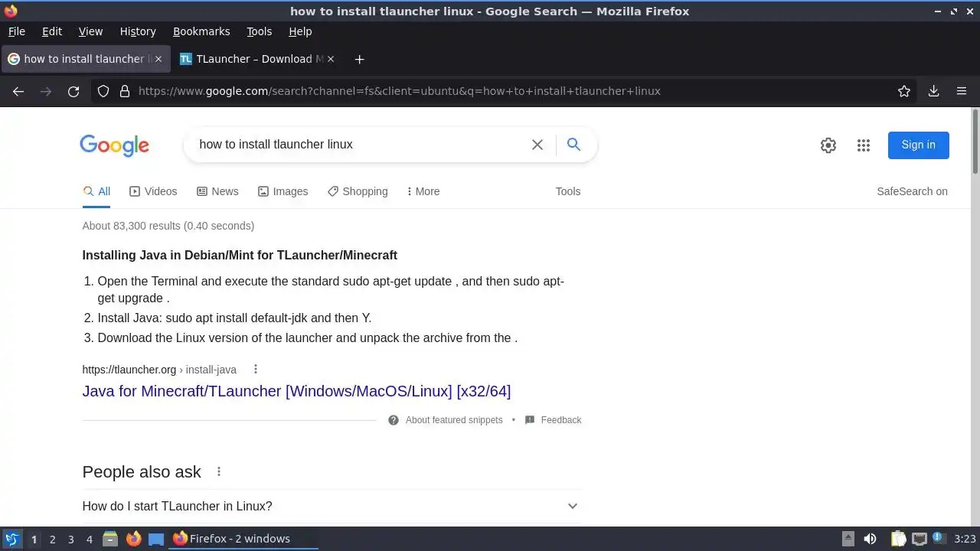The width and height of the screenshot is (980, 551).
Task: Clear the Google search box text
Action: click(537, 145)
